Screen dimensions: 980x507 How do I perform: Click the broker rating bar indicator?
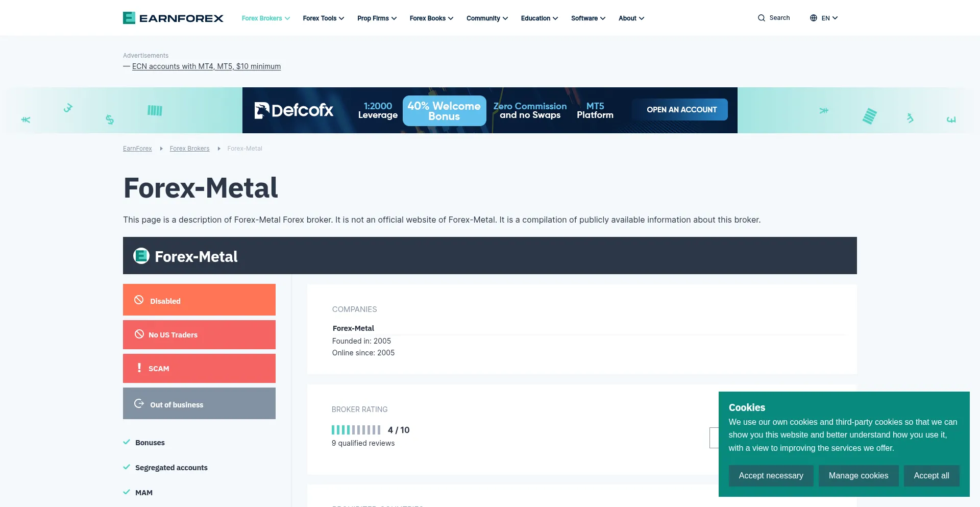[356, 430]
